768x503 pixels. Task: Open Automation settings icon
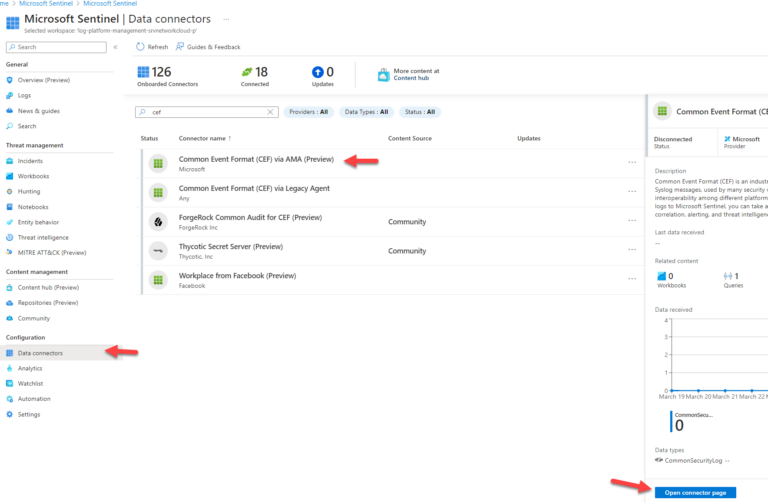(10, 398)
